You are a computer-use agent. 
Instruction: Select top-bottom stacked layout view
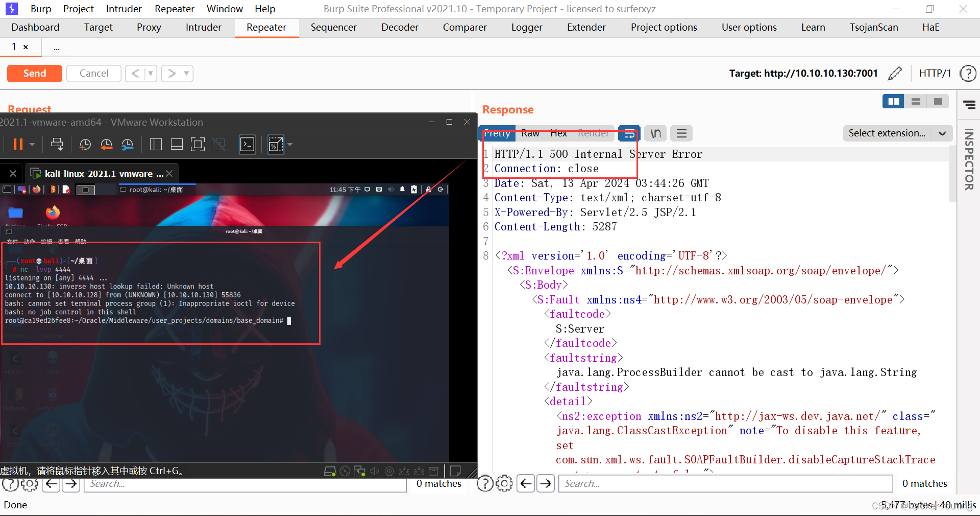tap(916, 102)
